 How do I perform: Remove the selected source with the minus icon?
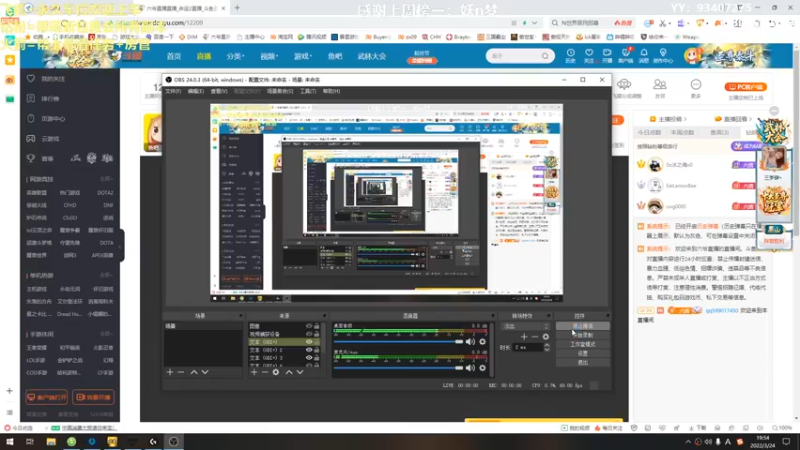tap(265, 372)
